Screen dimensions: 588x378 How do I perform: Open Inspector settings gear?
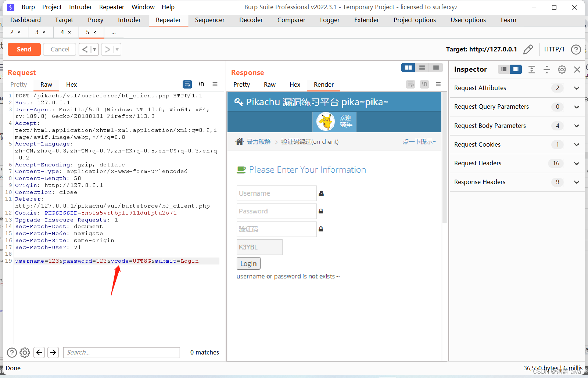(562, 69)
